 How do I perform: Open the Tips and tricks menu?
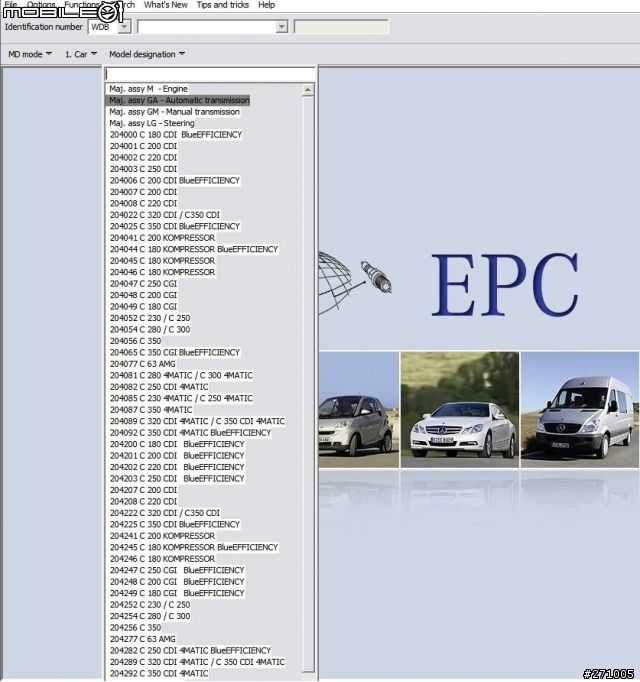click(x=222, y=5)
